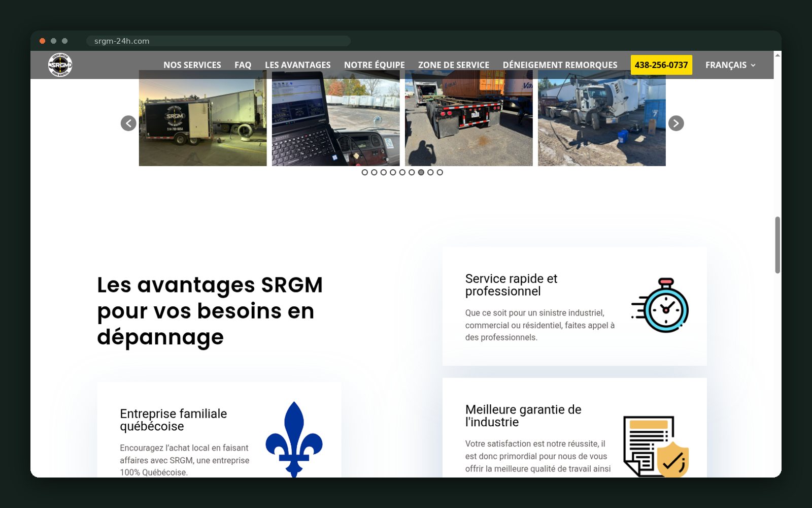Click the guarantee document shield icon
This screenshot has height=508, width=812.
click(x=656, y=446)
